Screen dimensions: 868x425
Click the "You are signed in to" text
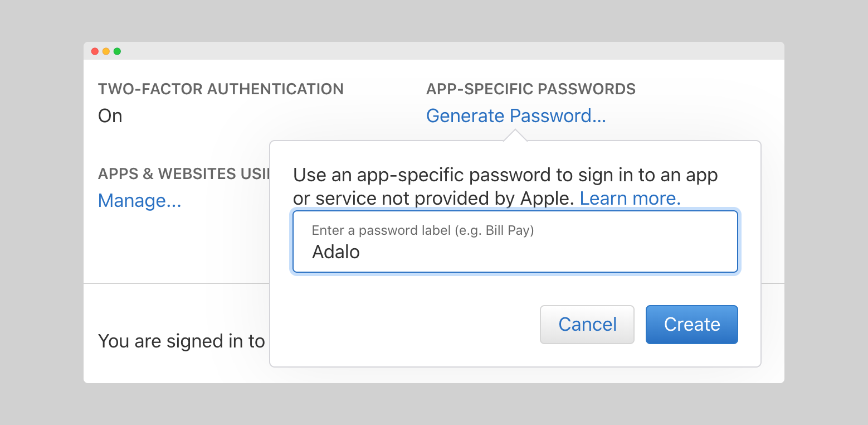181,341
